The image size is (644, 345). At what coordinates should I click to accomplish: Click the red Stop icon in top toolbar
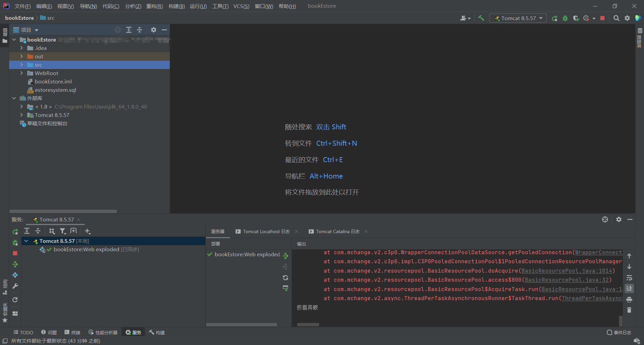tap(602, 18)
